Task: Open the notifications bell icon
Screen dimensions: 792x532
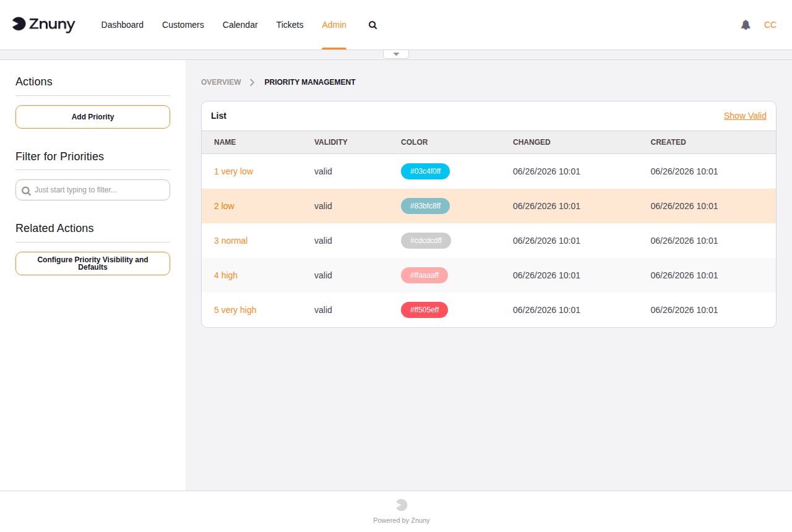Action: [x=746, y=25]
